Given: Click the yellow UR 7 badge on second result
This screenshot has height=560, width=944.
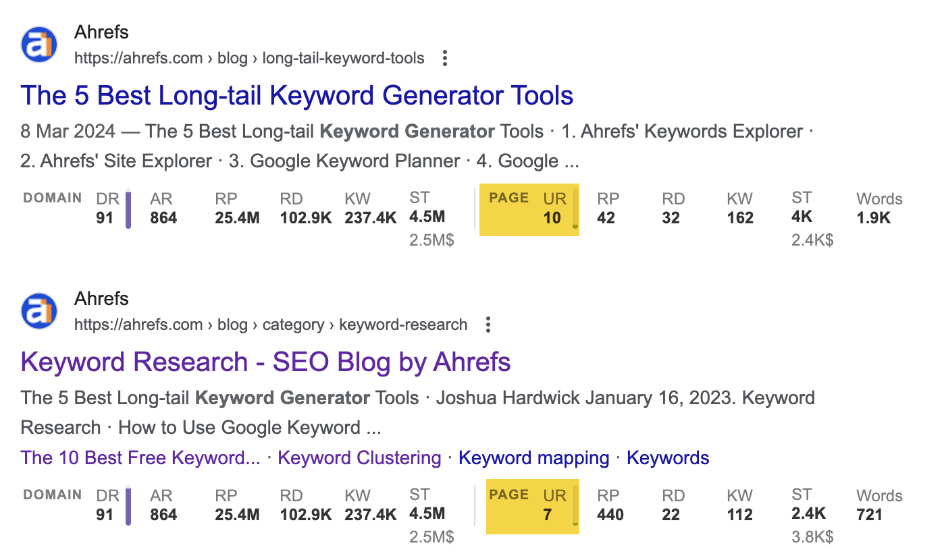Looking at the screenshot, I should (x=532, y=506).
